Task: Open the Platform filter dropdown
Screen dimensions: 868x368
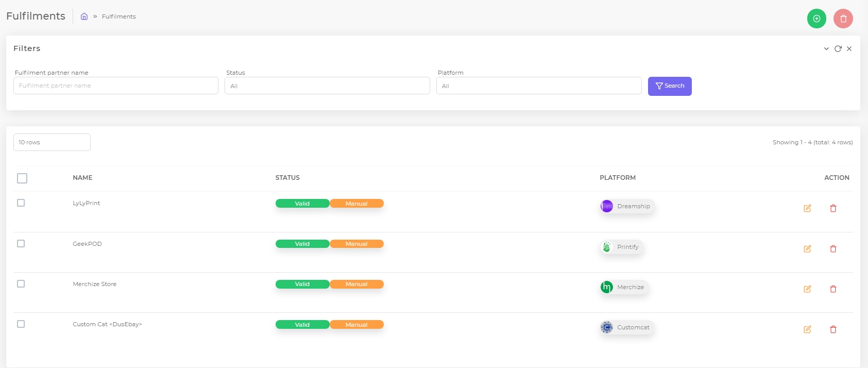Action: click(x=539, y=86)
